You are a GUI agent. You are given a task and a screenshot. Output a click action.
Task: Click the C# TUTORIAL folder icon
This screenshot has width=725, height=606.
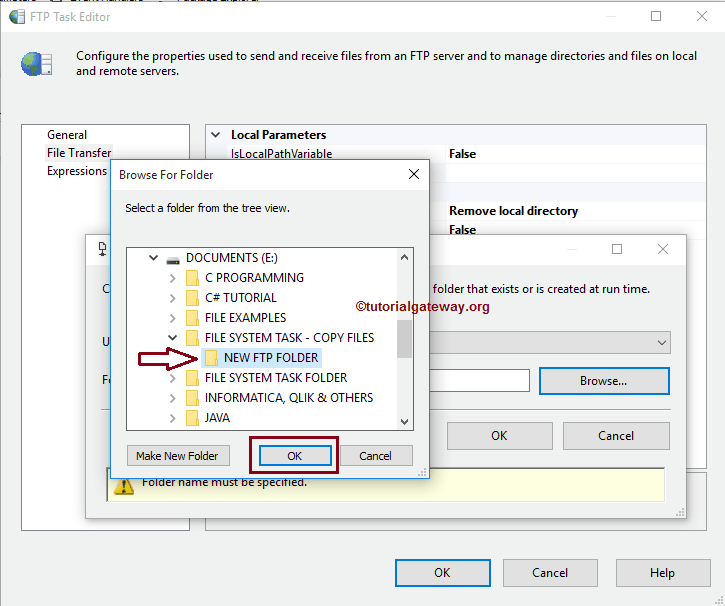tap(192, 298)
